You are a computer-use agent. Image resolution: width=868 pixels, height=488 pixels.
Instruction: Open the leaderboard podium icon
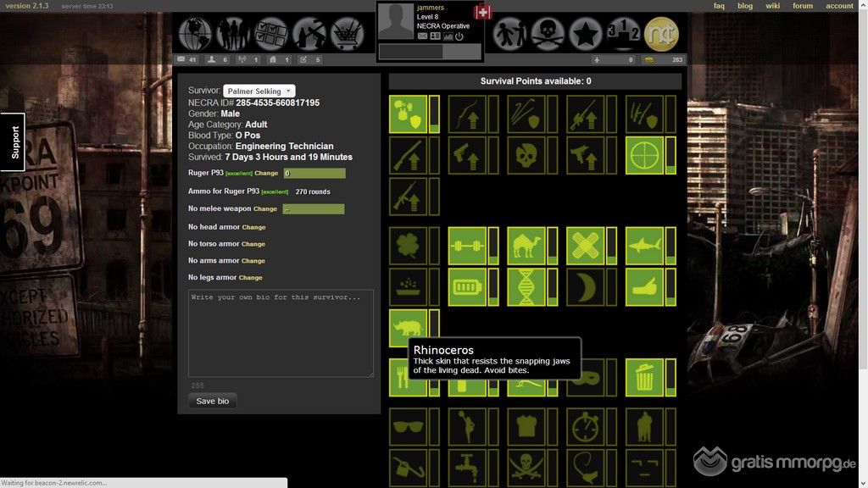[623, 34]
